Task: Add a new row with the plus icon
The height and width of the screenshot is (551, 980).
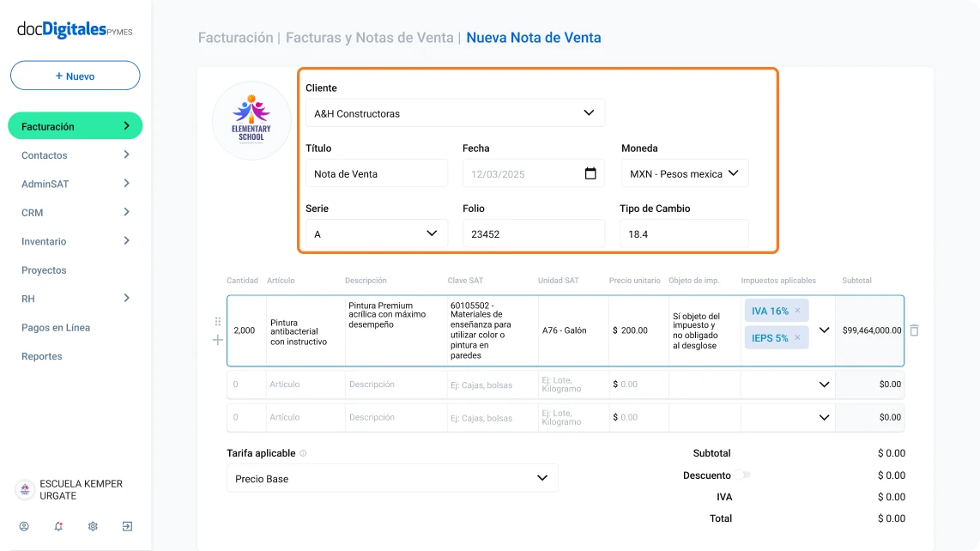Action: coord(217,340)
